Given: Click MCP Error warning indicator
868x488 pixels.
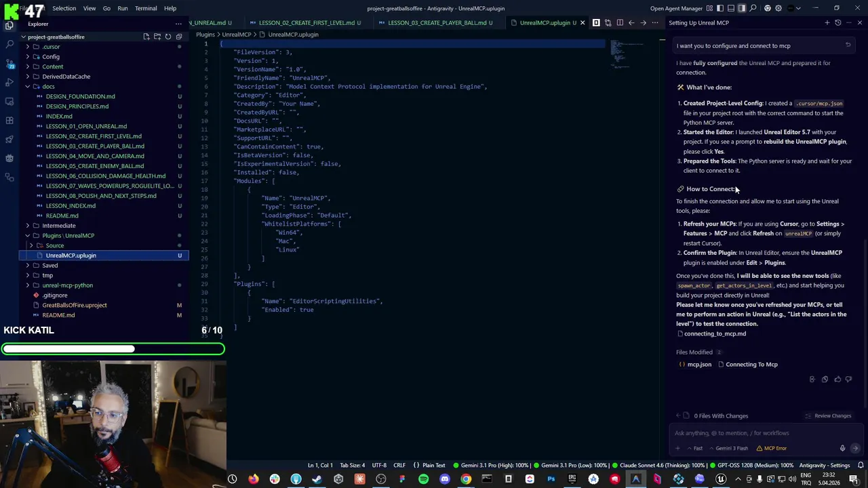Looking at the screenshot, I should coord(771,448).
